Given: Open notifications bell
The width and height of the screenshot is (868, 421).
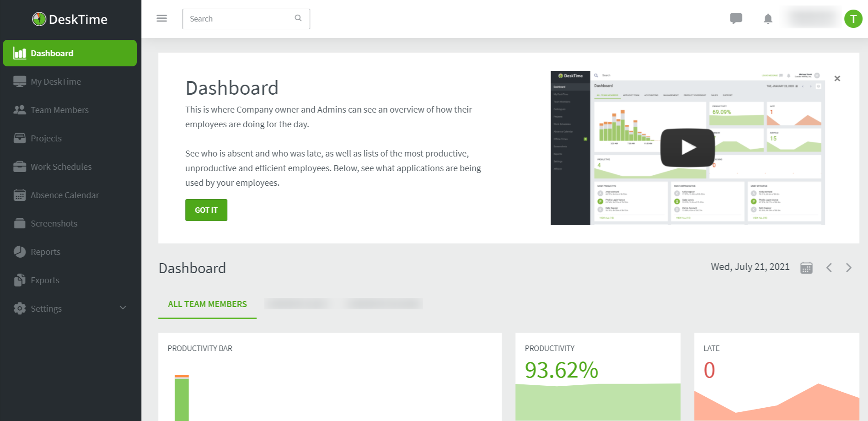Looking at the screenshot, I should (x=768, y=19).
